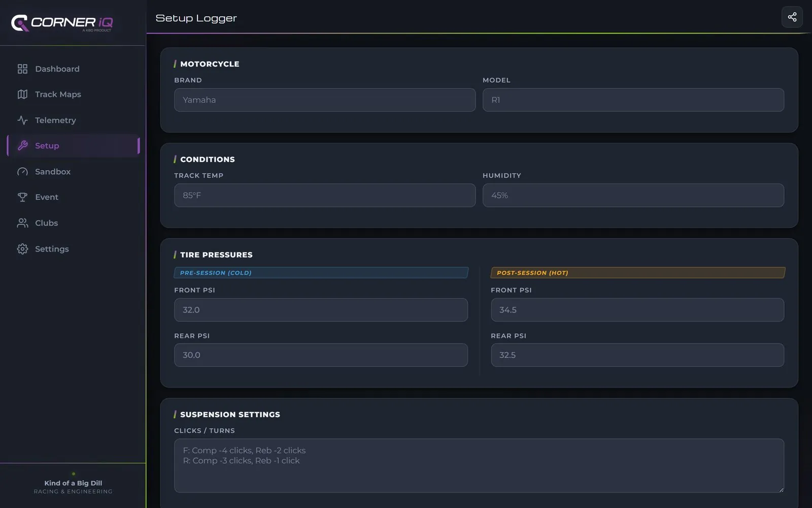Click the "MOTORCYCLE" section heading
The image size is (812, 508).
click(210, 64)
